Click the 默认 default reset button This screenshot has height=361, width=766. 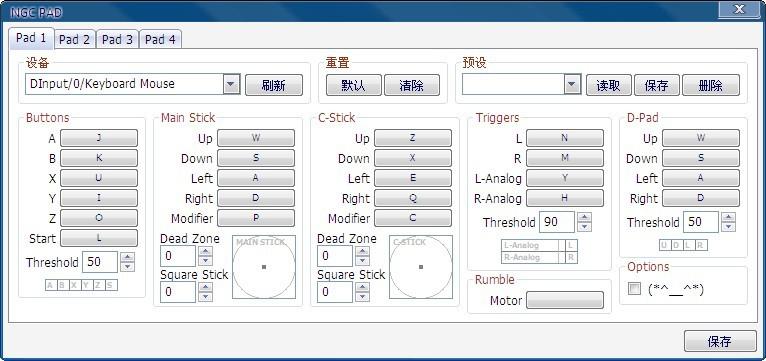[x=354, y=85]
